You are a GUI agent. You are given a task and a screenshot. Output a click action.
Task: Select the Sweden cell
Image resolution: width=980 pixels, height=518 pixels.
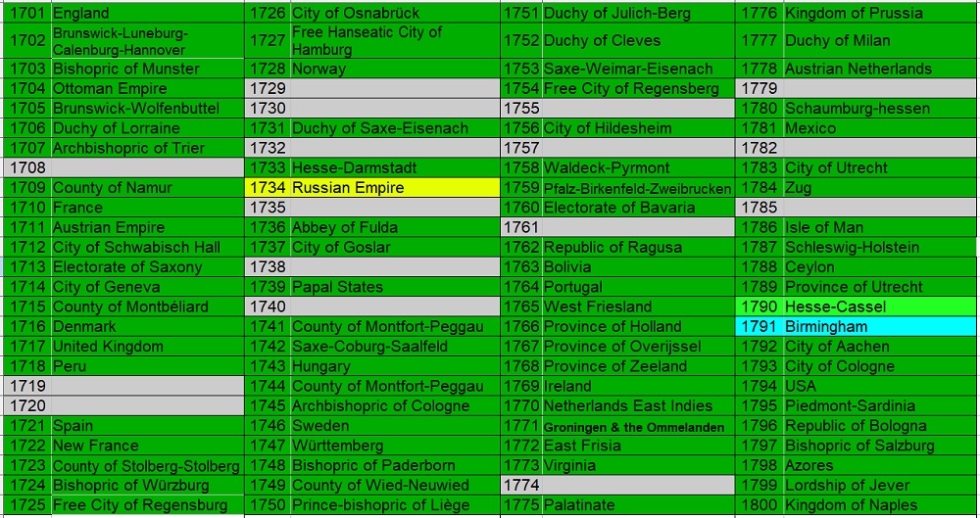[395, 426]
